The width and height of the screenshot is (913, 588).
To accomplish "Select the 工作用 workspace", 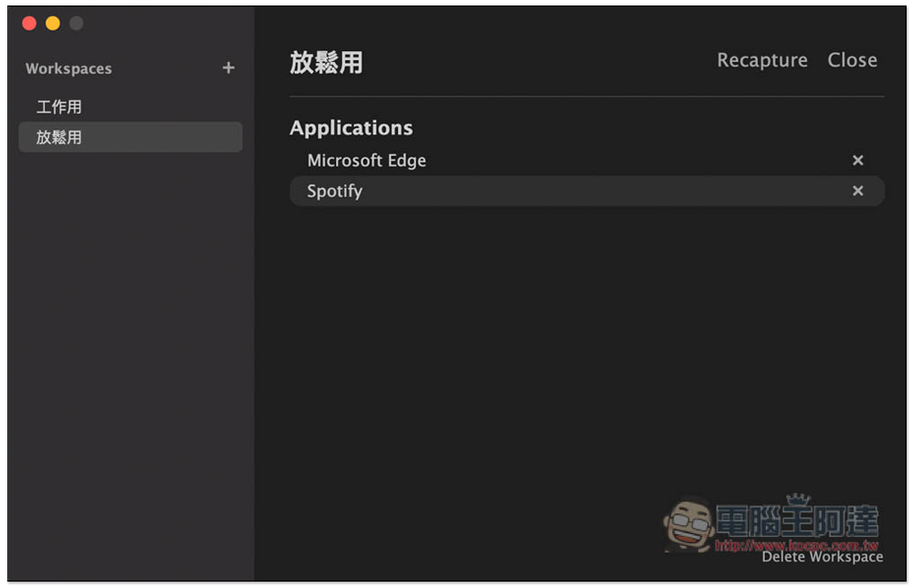I will coord(131,107).
